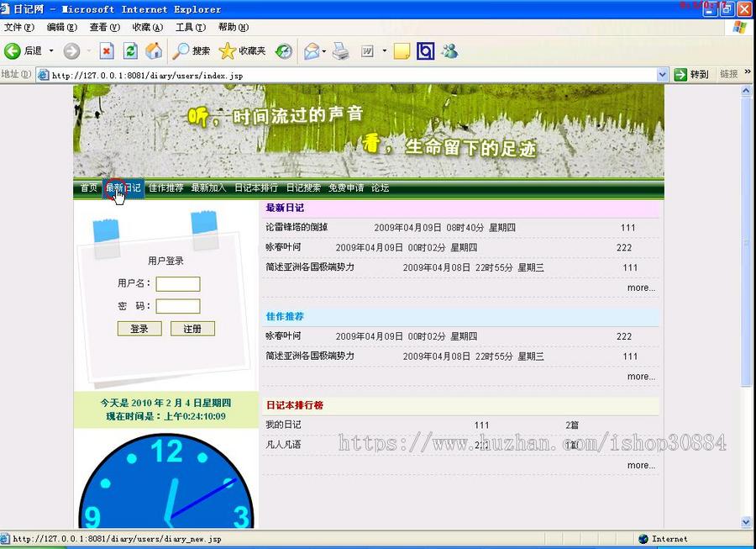Open the more... link under 最新日记
Viewport: 756px width, 549px height.
coord(641,288)
